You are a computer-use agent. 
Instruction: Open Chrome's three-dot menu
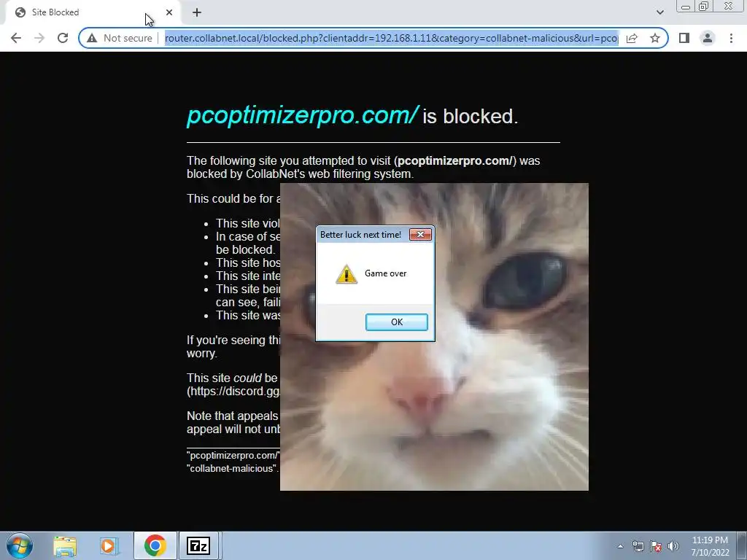coord(731,38)
